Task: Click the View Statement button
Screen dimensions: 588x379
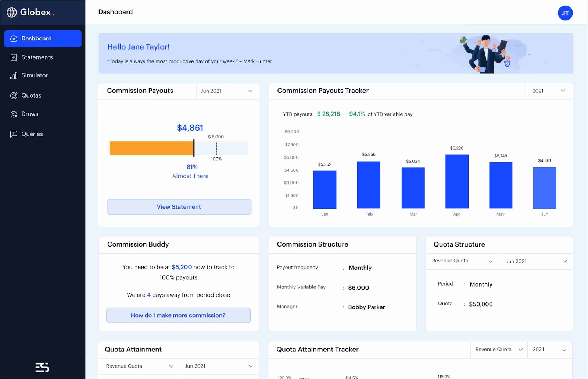Action: click(179, 207)
